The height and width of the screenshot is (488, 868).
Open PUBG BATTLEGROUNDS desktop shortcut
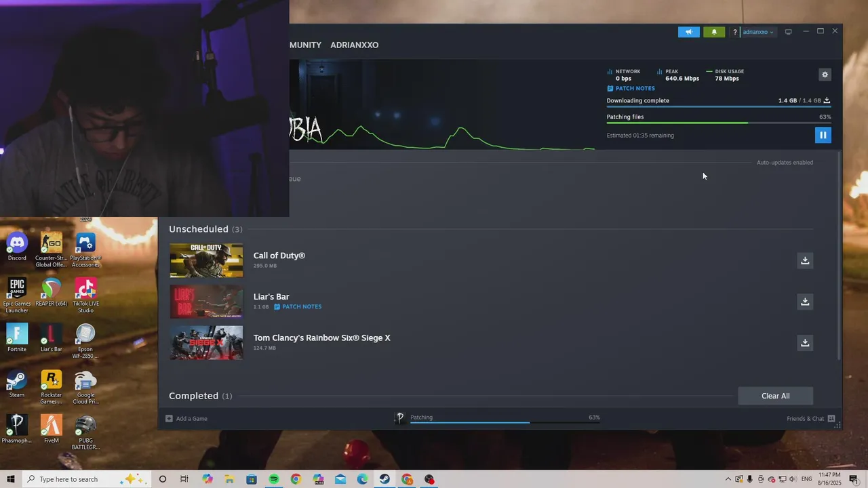85,432
